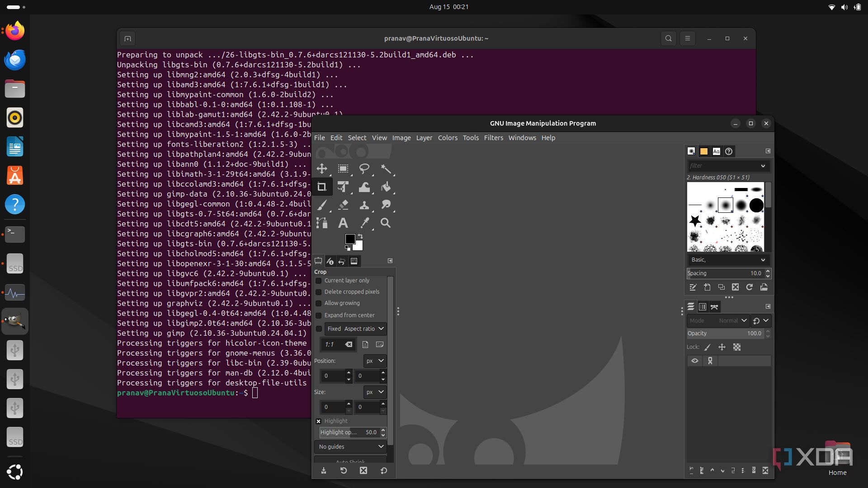This screenshot has width=868, height=488.
Task: Click the terminal search button
Action: (668, 38)
